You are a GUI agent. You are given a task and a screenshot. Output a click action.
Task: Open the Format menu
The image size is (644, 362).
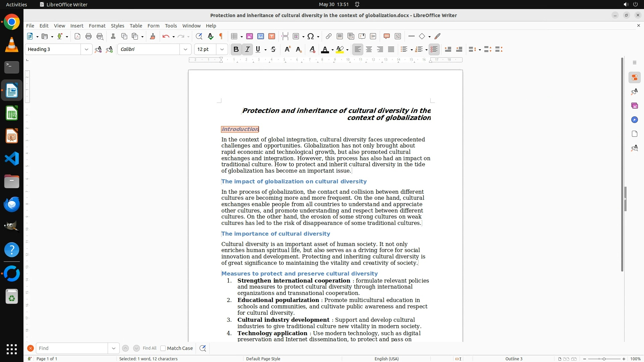click(x=97, y=25)
